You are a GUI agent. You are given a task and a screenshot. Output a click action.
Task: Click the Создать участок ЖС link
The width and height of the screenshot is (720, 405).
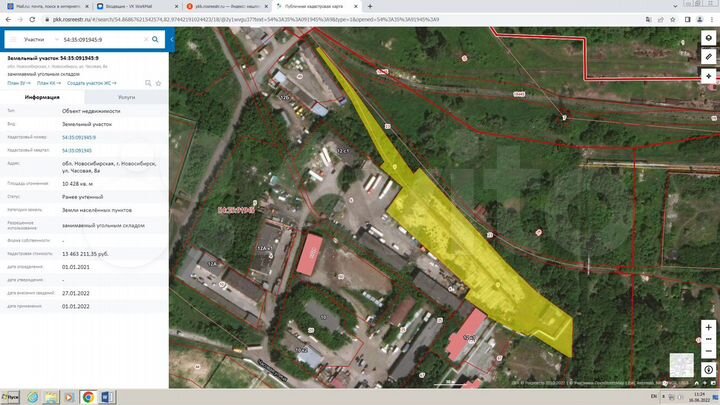91,83
